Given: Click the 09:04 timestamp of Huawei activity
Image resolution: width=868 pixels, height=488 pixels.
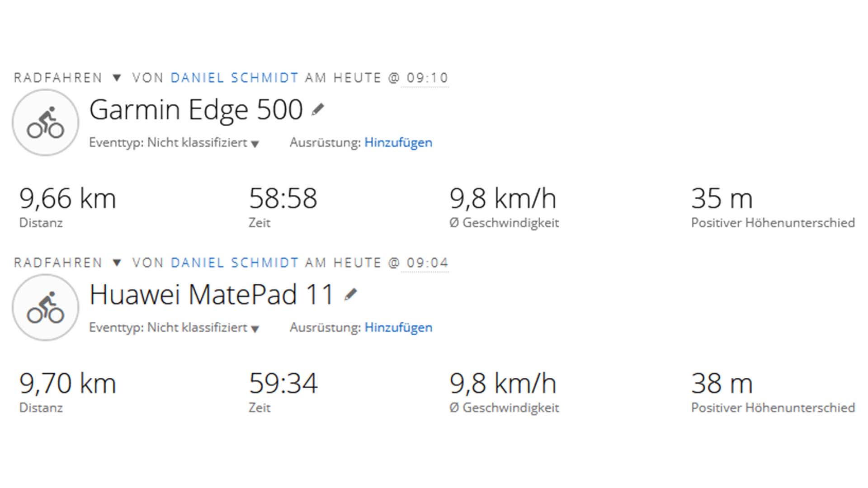Looking at the screenshot, I should (427, 263).
